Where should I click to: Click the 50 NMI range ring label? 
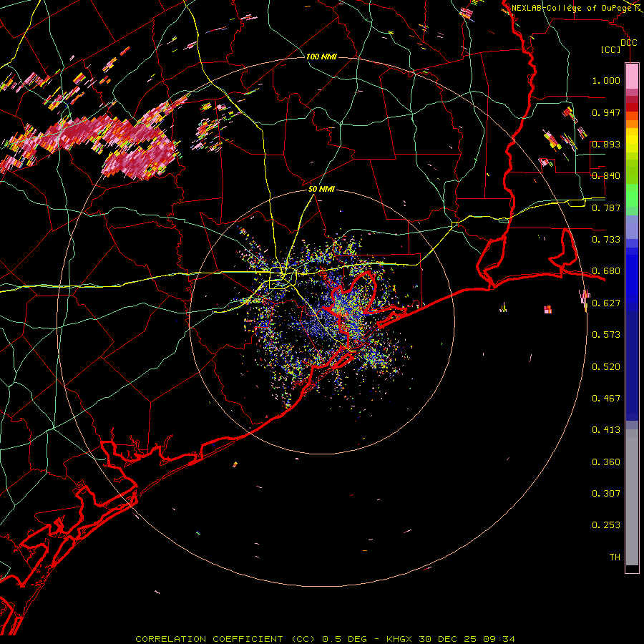[x=321, y=189]
